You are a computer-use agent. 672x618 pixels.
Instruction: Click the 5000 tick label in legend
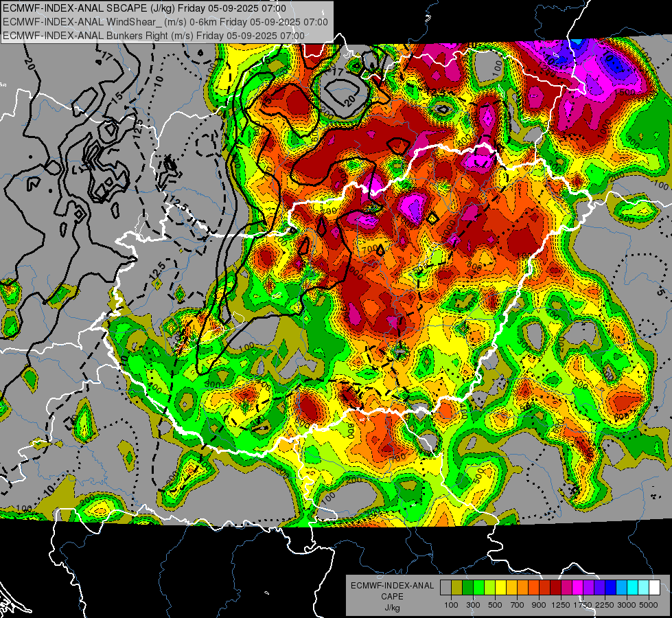point(649,605)
